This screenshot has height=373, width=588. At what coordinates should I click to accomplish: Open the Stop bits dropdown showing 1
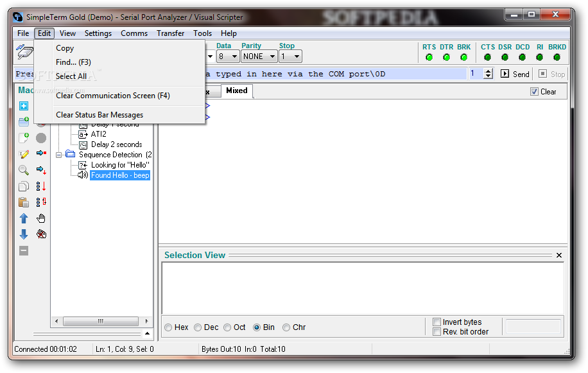(x=291, y=56)
